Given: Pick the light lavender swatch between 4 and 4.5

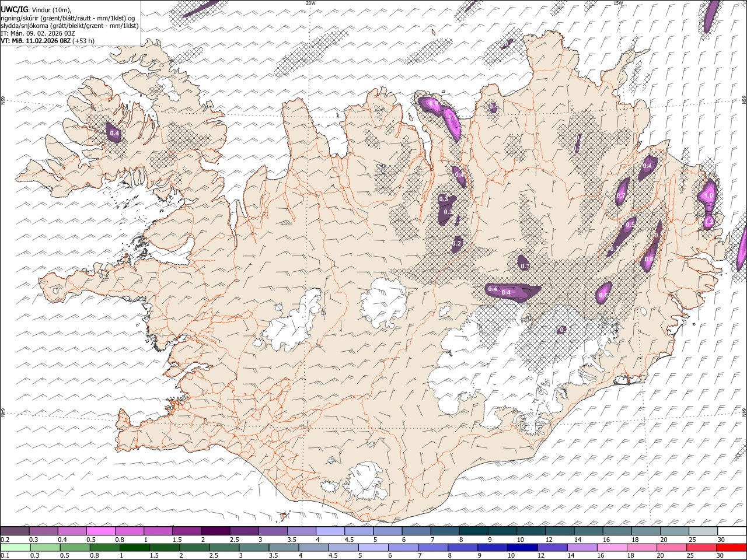Looking at the screenshot, I should click(x=330, y=531).
